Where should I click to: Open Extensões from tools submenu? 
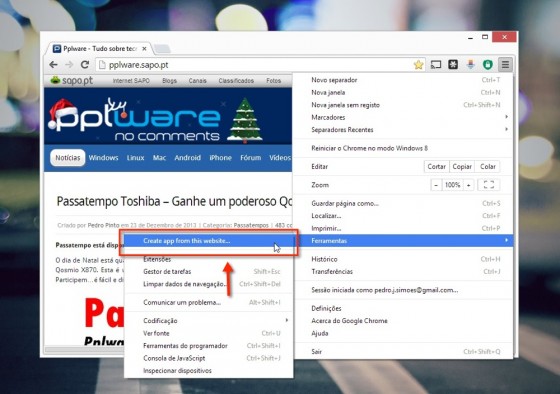coord(209,259)
